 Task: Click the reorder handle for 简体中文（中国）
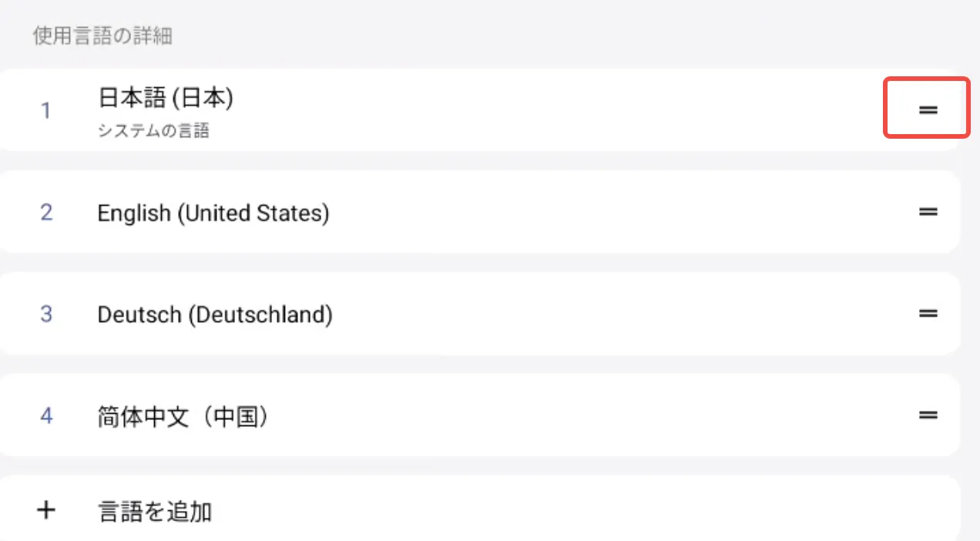(928, 415)
